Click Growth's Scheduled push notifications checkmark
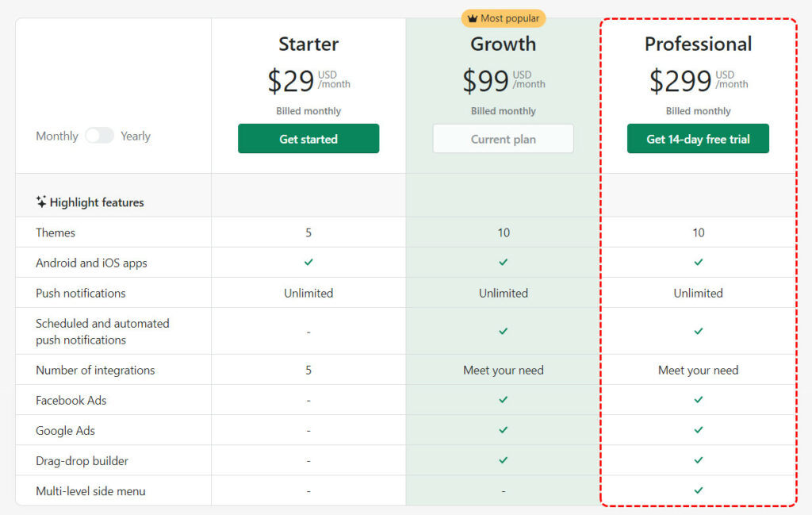This screenshot has height=515, width=812. click(504, 331)
